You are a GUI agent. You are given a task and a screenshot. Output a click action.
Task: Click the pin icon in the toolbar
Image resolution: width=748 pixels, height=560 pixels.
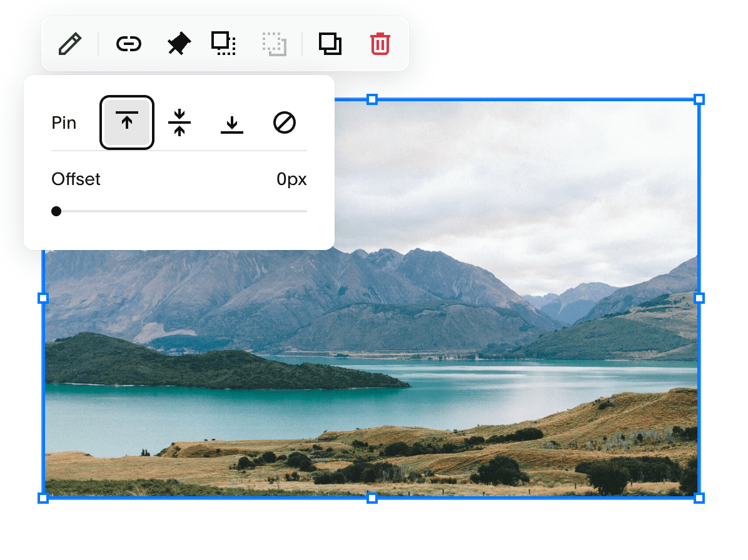tap(178, 44)
